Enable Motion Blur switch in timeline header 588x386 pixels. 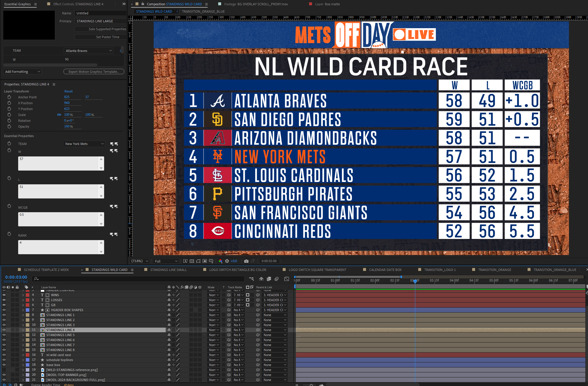277,279
